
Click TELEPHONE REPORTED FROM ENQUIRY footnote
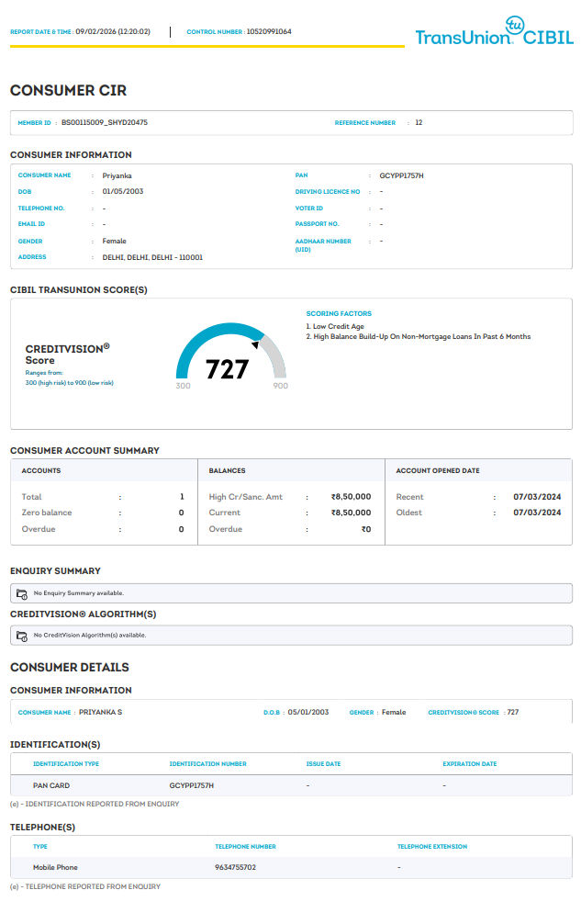click(x=85, y=886)
